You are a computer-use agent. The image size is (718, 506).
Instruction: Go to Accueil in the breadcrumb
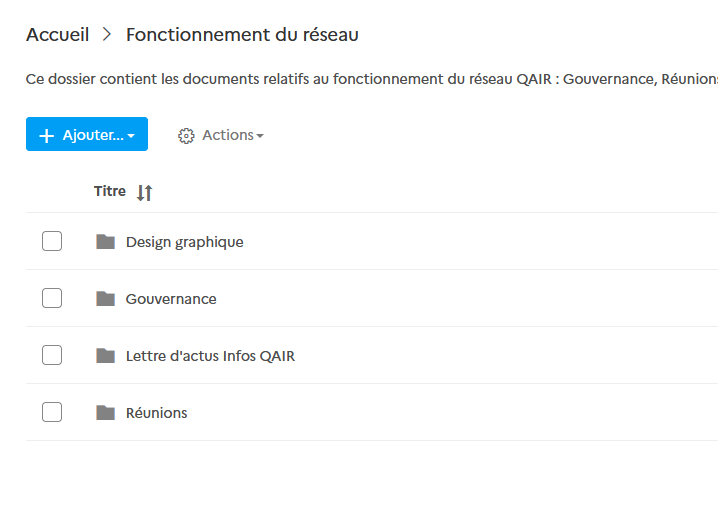[x=57, y=35]
